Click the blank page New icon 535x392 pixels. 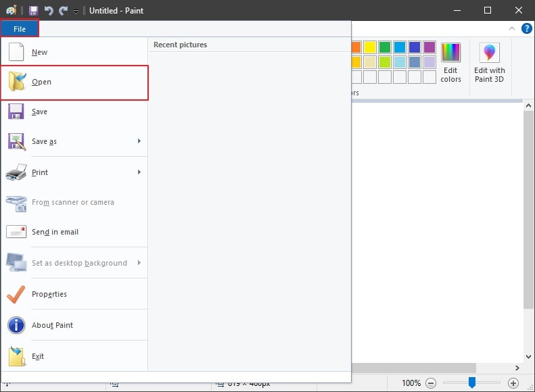[x=16, y=52]
